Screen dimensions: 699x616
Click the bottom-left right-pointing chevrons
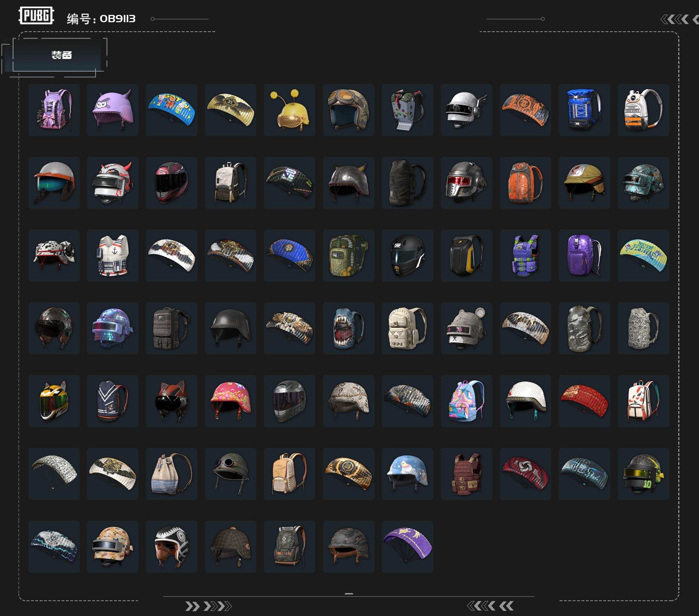coord(208,606)
